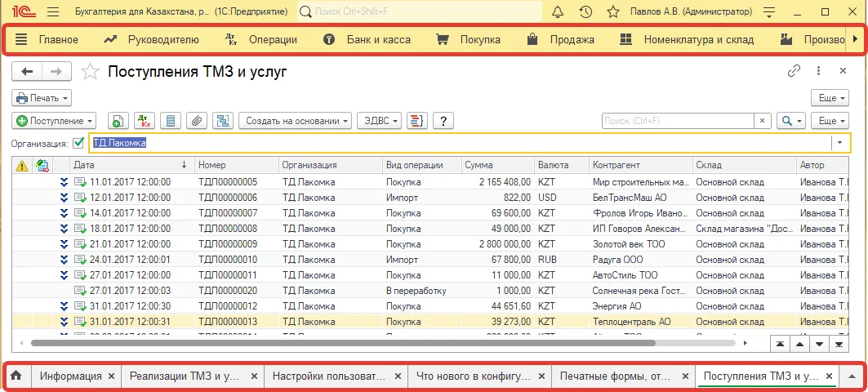Sort by Сумма column header

click(x=497, y=165)
